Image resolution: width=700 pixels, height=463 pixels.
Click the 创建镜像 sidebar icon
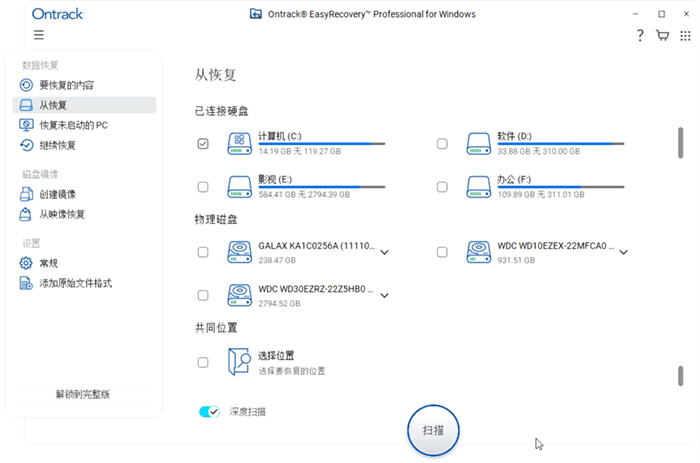26,194
